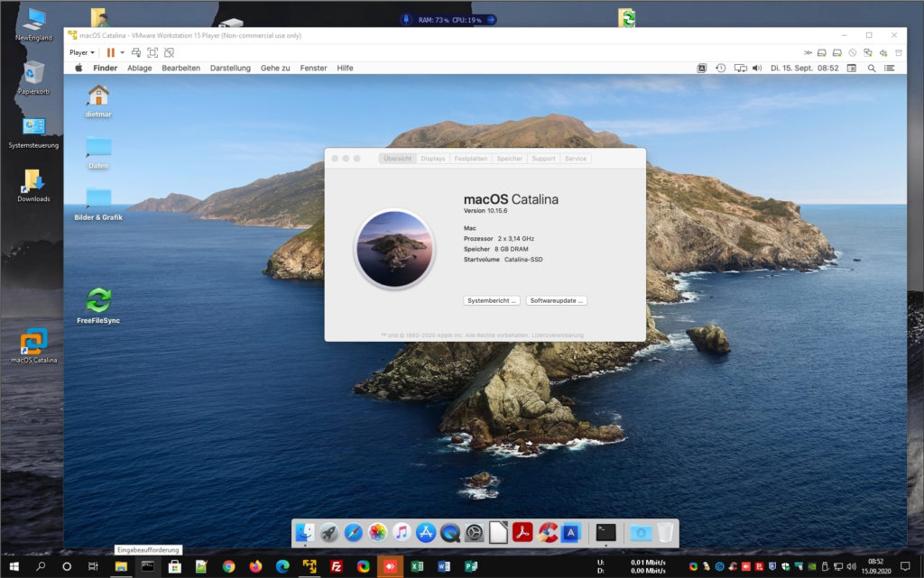Open Photos app in the dock
924x578 pixels.
pos(377,533)
